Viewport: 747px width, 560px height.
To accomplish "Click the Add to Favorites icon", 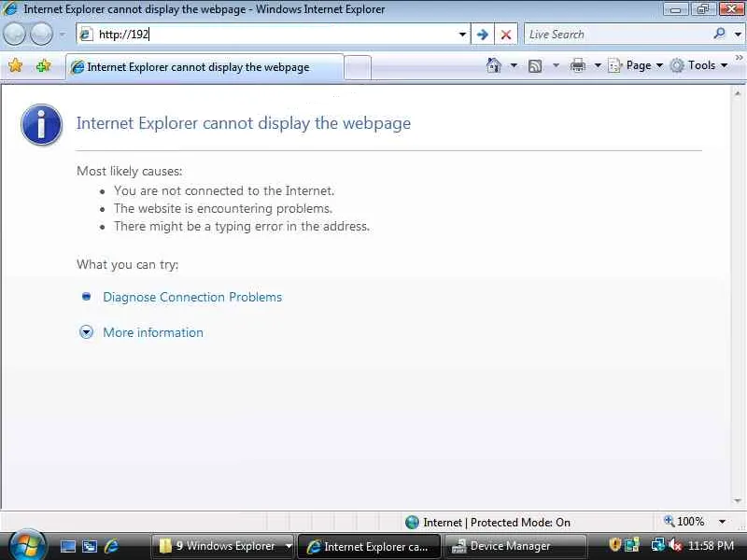I will (x=43, y=65).
